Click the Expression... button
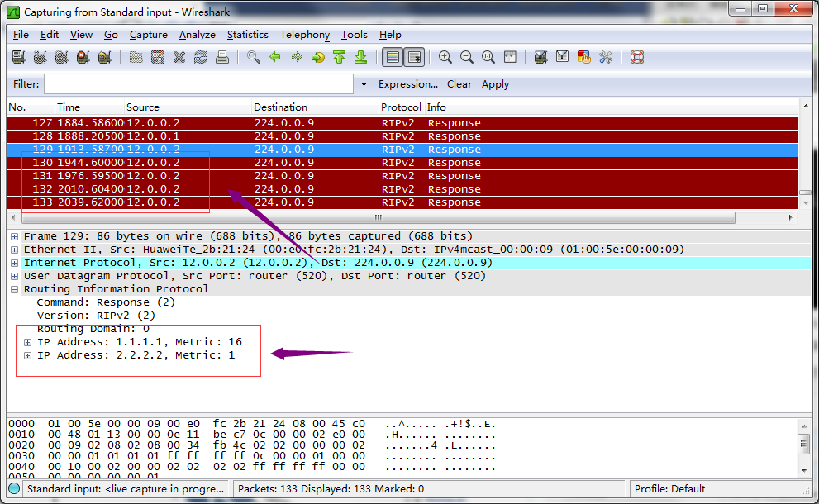Screen dimensions: 819x504 pos(408,84)
